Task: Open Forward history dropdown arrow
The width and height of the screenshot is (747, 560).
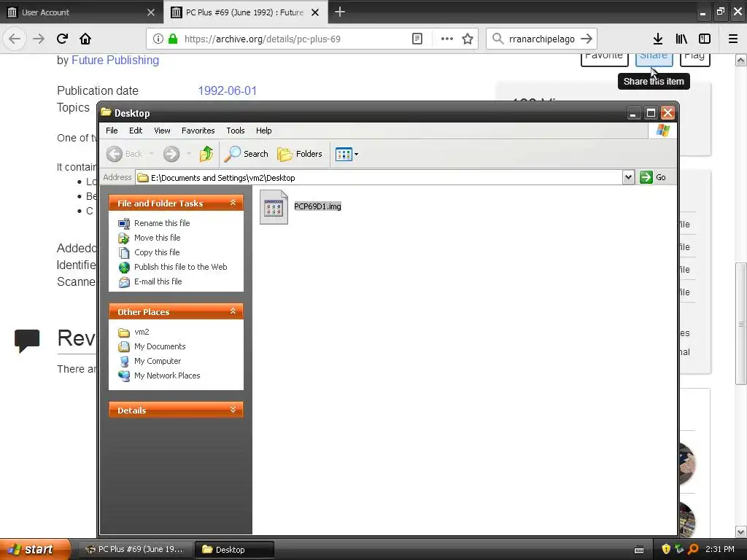Action: point(189,154)
